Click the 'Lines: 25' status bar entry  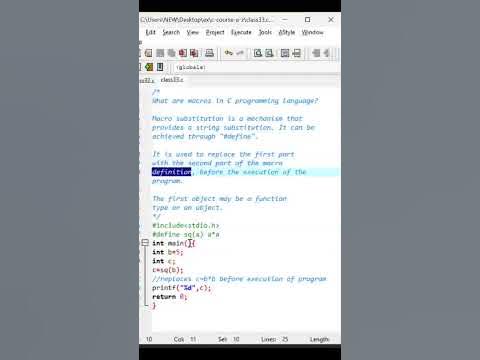[x=275, y=339]
